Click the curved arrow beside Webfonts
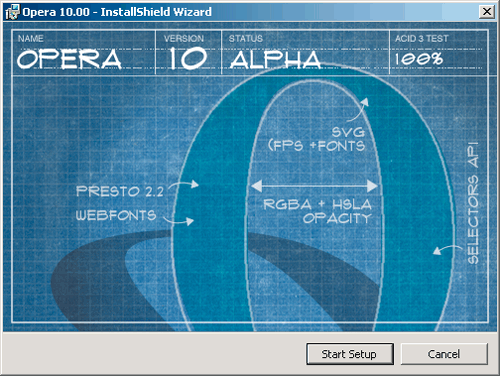 (x=178, y=219)
